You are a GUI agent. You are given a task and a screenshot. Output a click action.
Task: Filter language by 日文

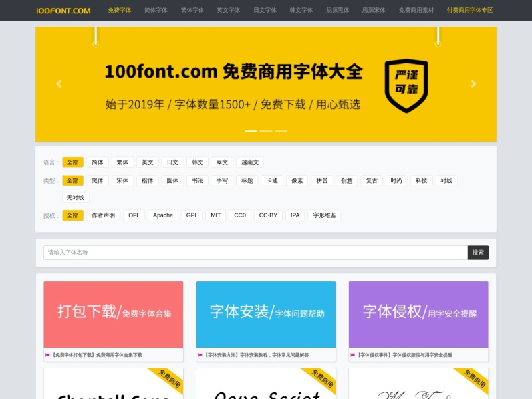172,162
